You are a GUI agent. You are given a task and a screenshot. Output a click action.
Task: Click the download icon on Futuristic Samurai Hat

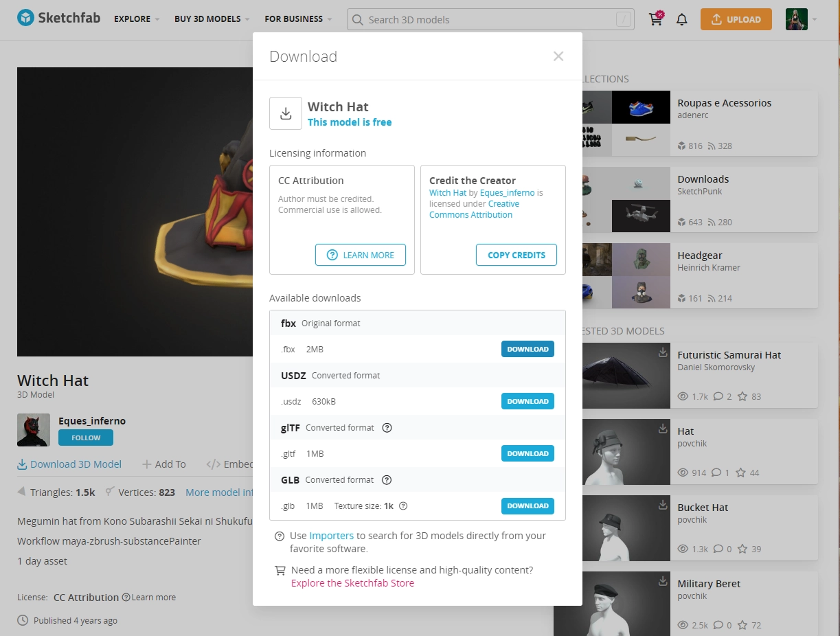pos(662,352)
